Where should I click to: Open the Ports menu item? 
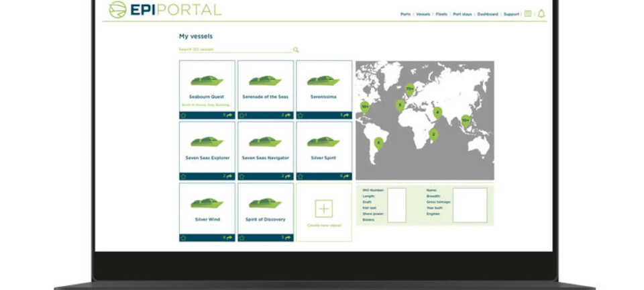click(405, 14)
